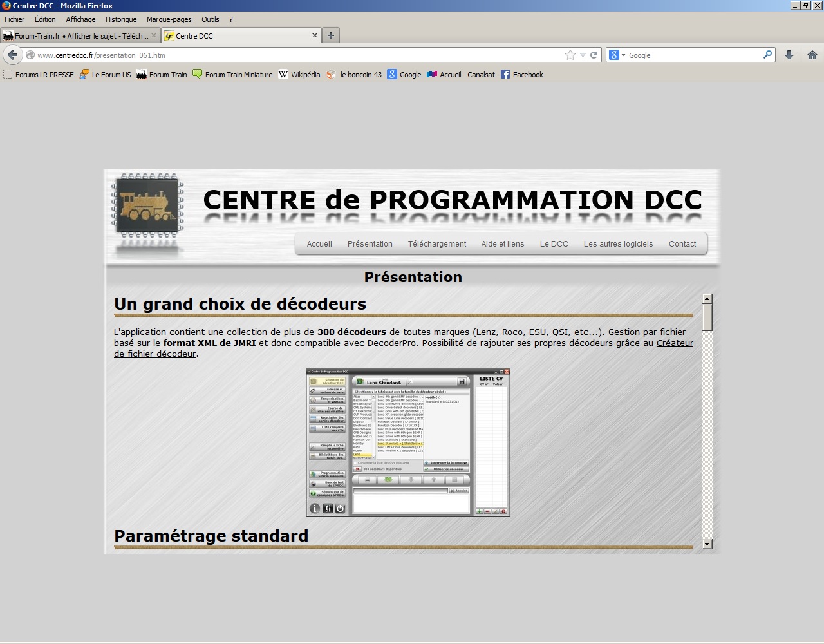The height and width of the screenshot is (644, 824).
Task: Open the Google bookmark in bookmarks bar
Action: click(x=404, y=75)
